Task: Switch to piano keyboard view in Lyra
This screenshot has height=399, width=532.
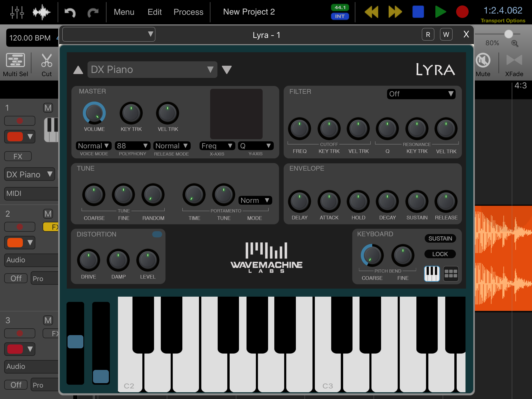Action: tap(432, 274)
